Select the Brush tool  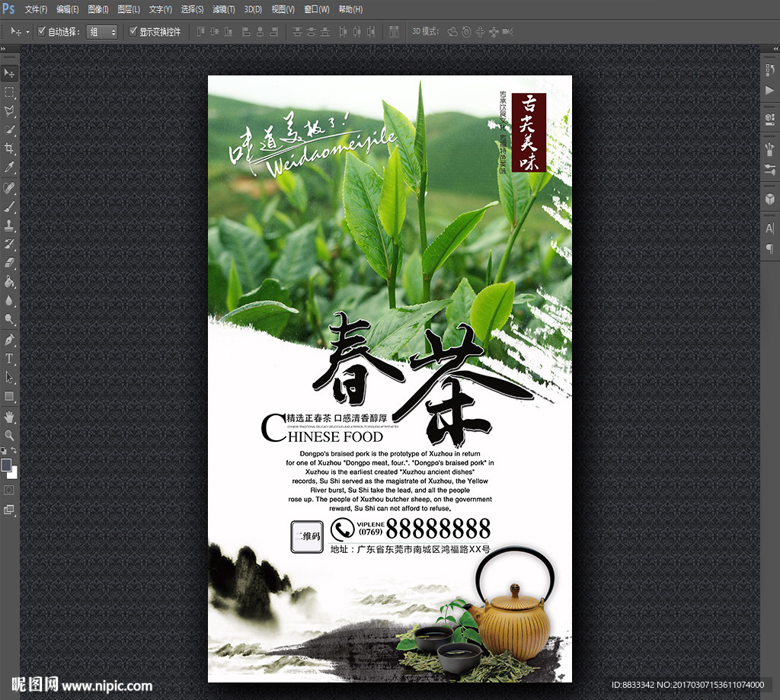(x=9, y=206)
